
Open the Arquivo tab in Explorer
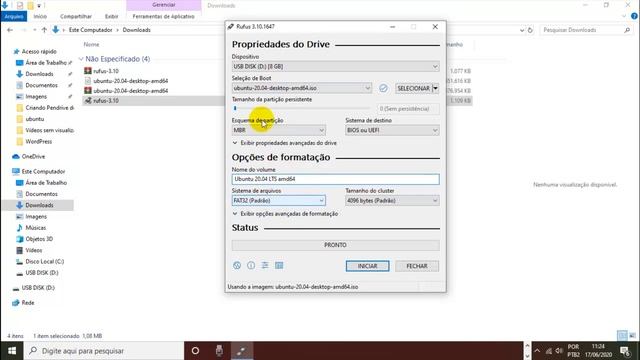coord(14,16)
